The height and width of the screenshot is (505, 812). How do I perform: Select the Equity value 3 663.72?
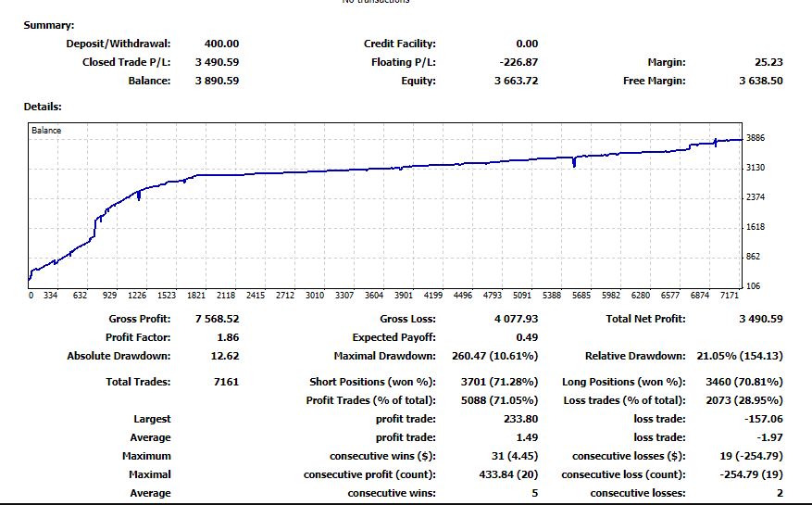click(x=516, y=81)
